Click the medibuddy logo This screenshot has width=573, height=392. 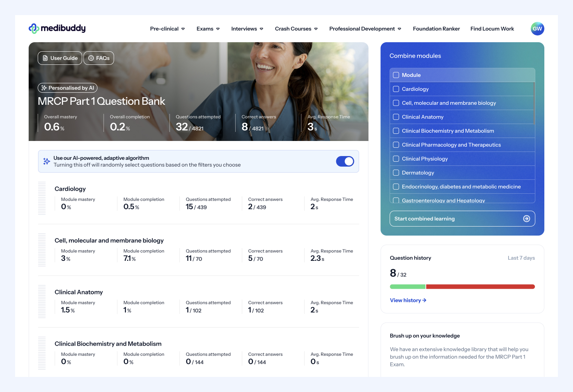[57, 28]
